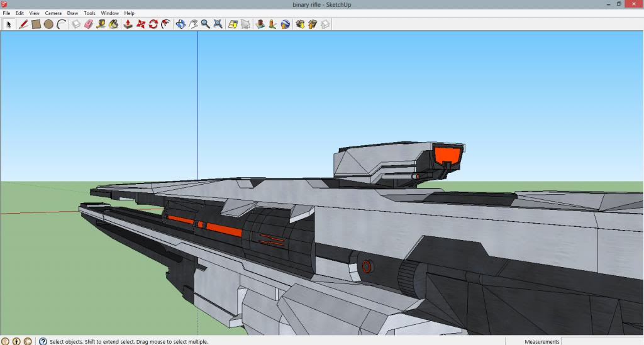
Task: Select the Rotate tool
Action: pyautogui.click(x=153, y=25)
